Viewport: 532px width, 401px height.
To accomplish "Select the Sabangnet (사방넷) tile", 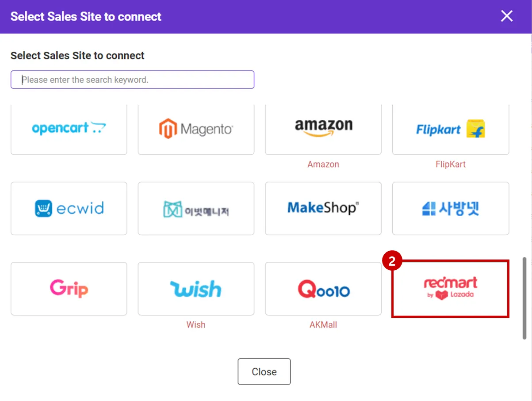I will click(450, 208).
